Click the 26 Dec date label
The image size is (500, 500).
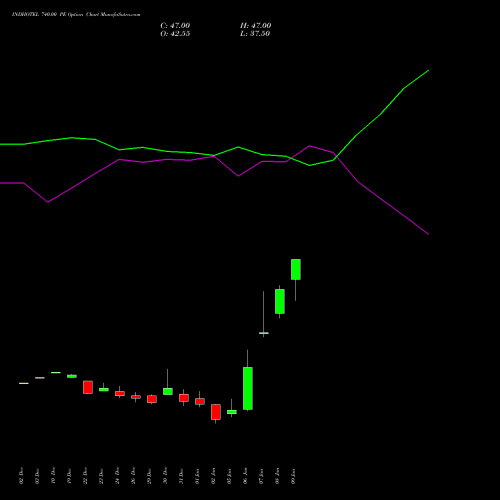click(x=133, y=476)
